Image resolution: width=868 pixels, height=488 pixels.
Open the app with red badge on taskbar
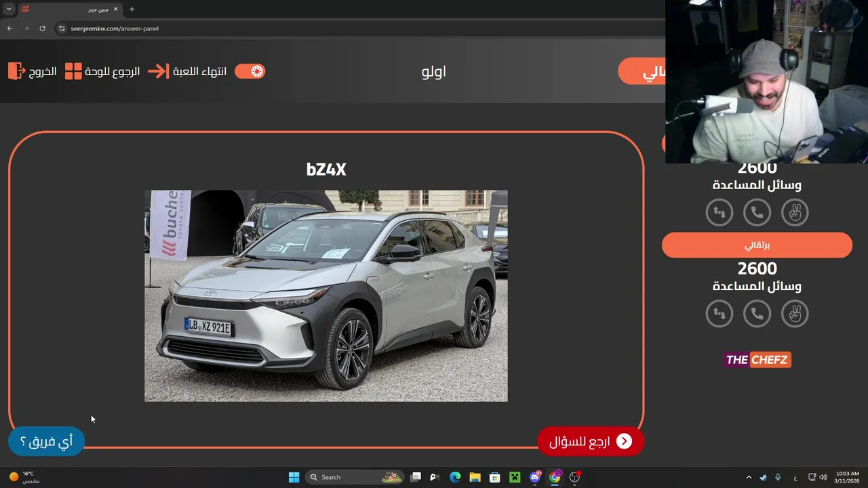click(575, 477)
